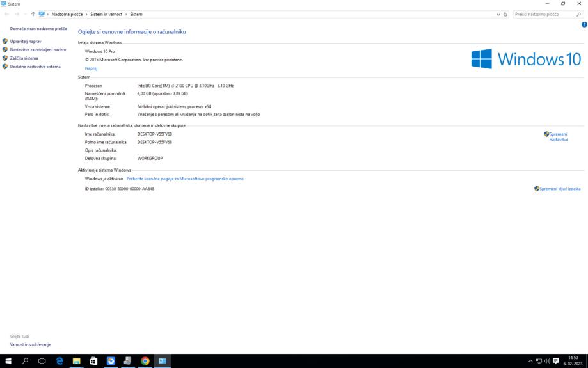Select the 64-bitni operacijski sistem text

point(174,106)
